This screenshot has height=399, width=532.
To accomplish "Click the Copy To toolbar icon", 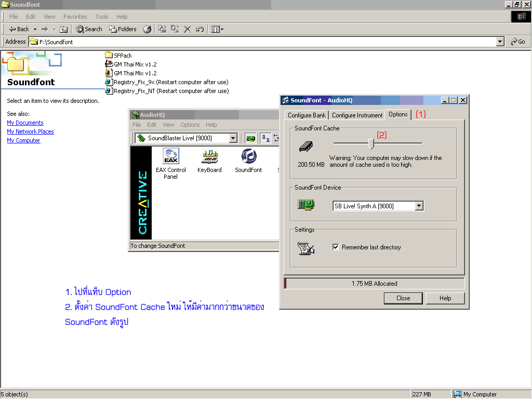I will click(x=175, y=29).
